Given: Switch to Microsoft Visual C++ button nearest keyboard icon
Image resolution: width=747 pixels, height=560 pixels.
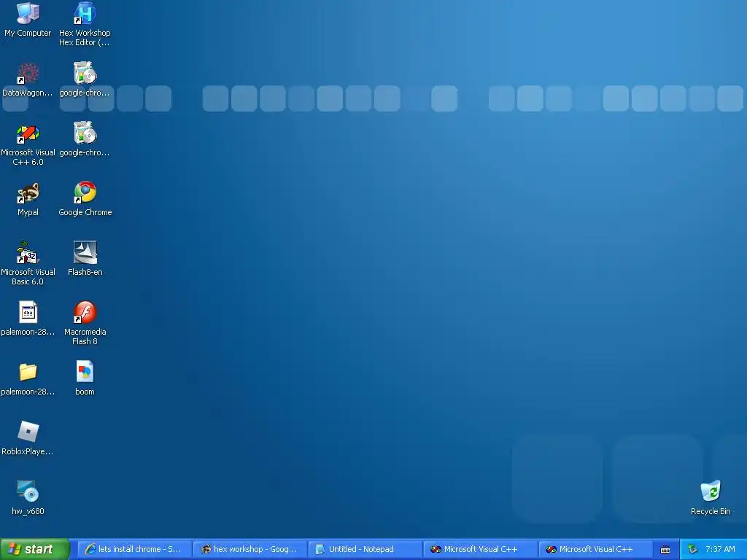Looking at the screenshot, I should 595,549.
